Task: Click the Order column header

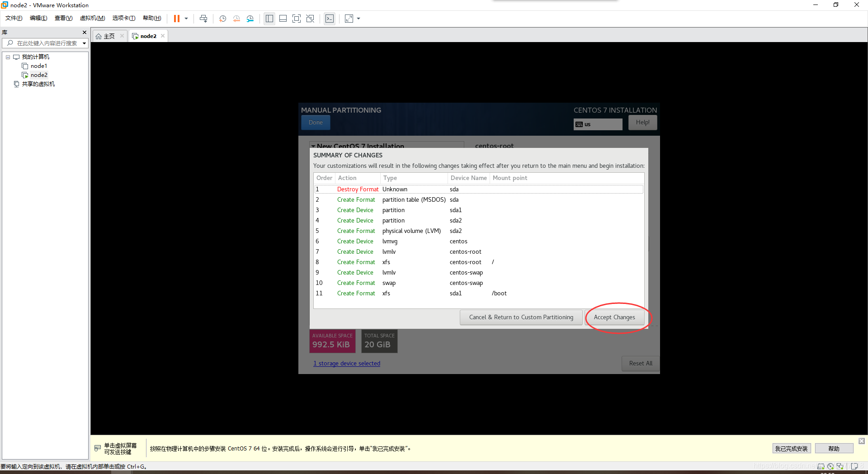Action: (324, 178)
